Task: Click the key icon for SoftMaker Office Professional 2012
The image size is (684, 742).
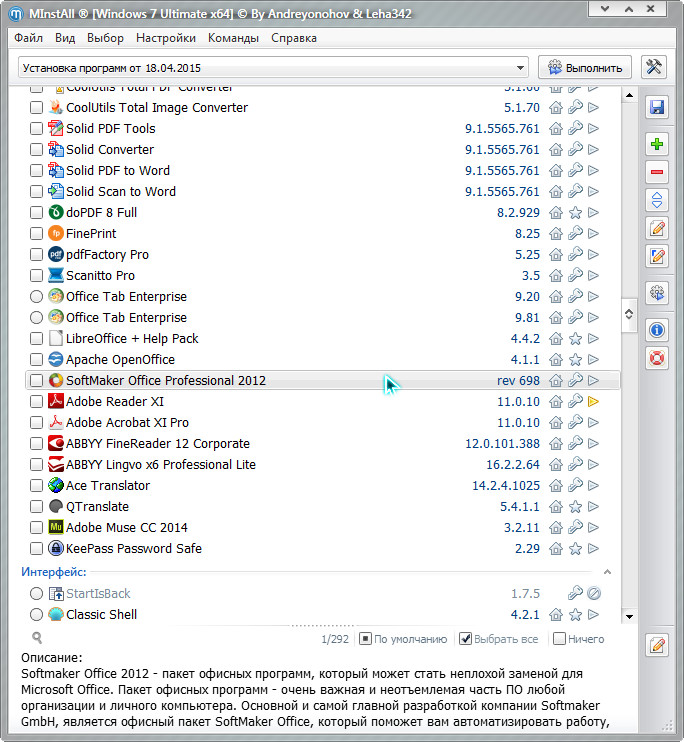Action: click(x=575, y=380)
